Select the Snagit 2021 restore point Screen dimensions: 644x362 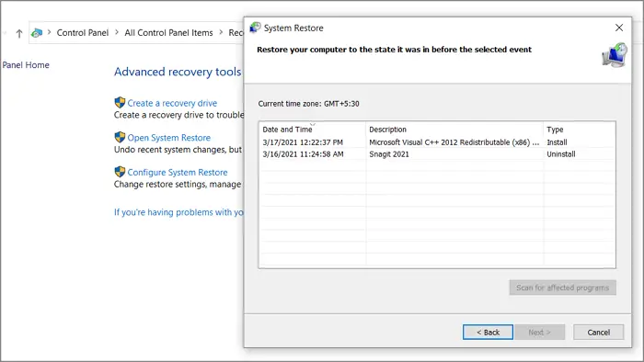click(437, 154)
